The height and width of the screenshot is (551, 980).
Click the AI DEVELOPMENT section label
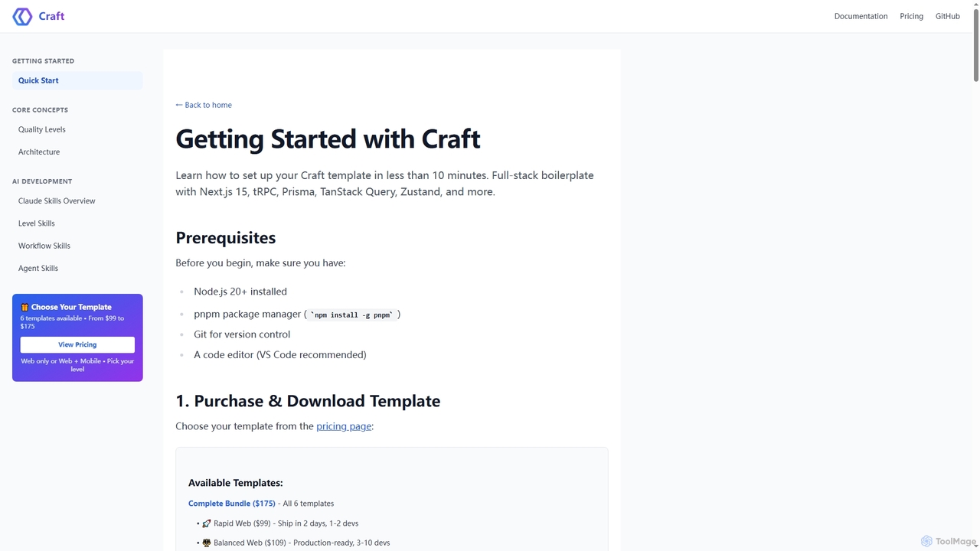[x=42, y=181]
